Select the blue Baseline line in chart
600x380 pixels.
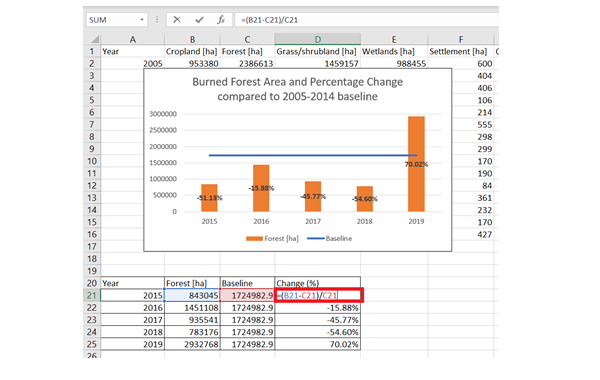(313, 155)
